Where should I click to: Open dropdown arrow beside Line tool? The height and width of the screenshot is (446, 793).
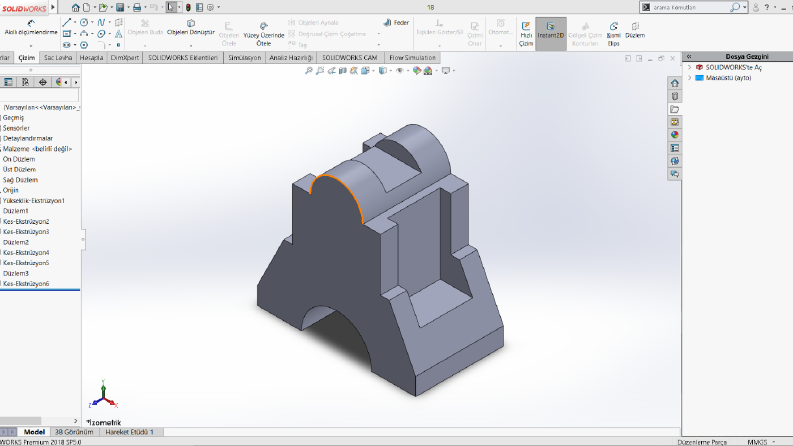pos(75,22)
